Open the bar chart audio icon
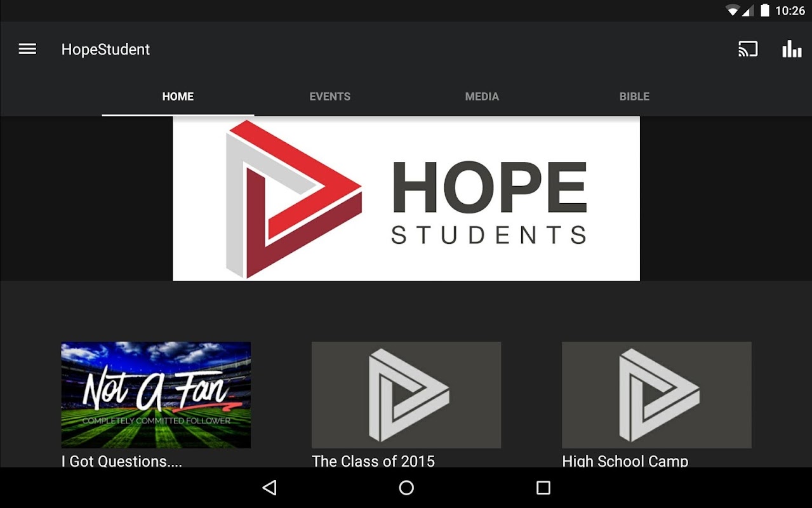Image resolution: width=812 pixels, height=508 pixels. click(x=792, y=49)
